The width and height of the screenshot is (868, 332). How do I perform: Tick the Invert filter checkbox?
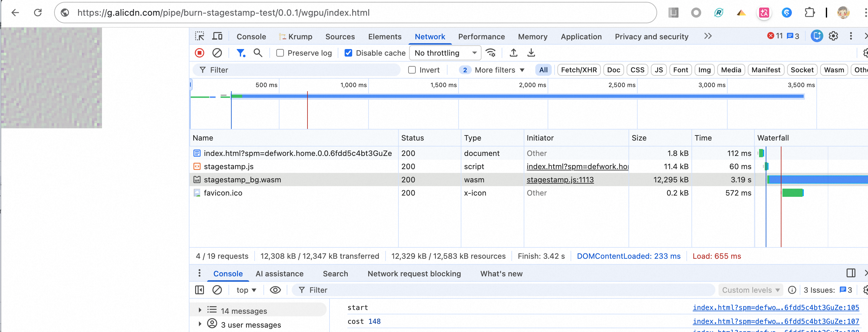point(412,70)
